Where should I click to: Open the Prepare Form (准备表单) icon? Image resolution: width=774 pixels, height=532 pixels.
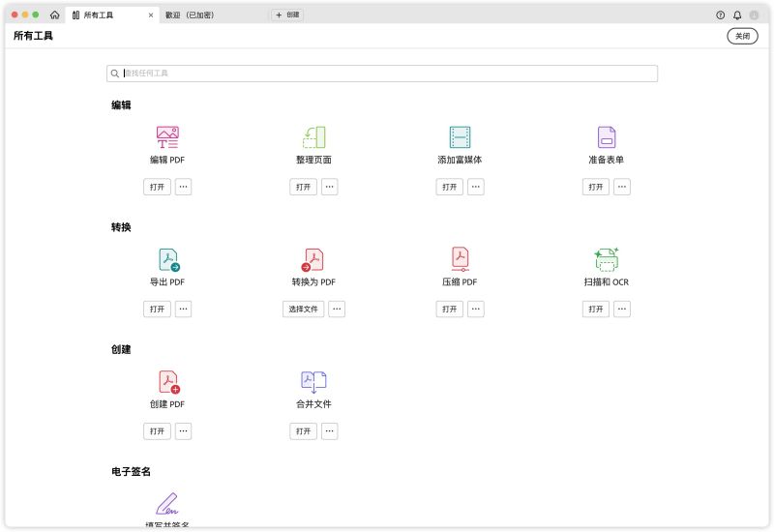[x=607, y=137]
